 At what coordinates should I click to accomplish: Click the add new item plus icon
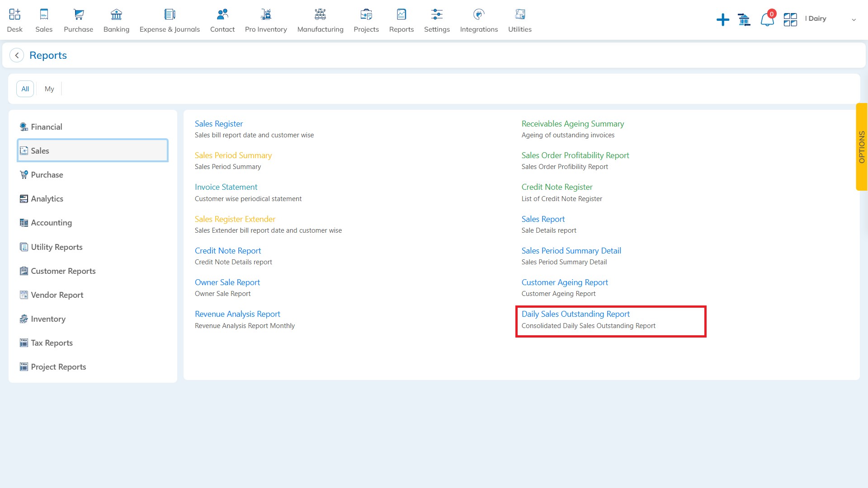tap(722, 19)
